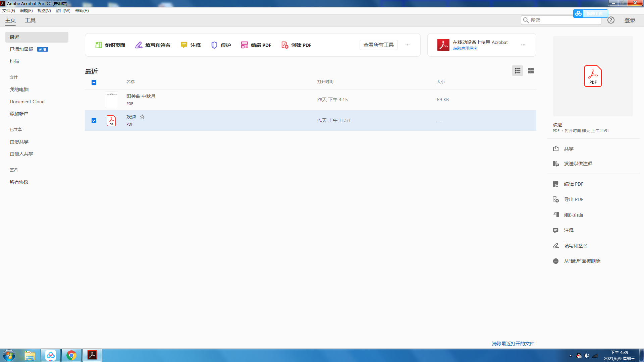Open Chrome from the taskbar
Viewport: 644px width, 362px height.
click(71, 355)
